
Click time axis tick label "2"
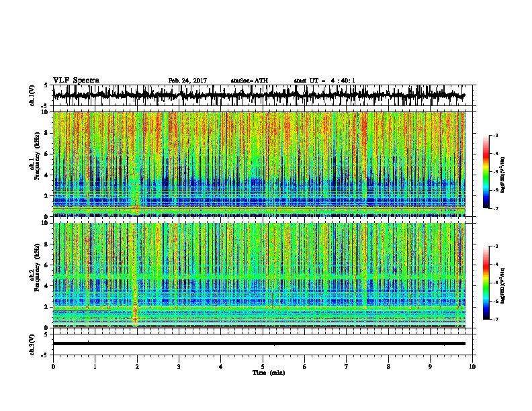click(137, 367)
